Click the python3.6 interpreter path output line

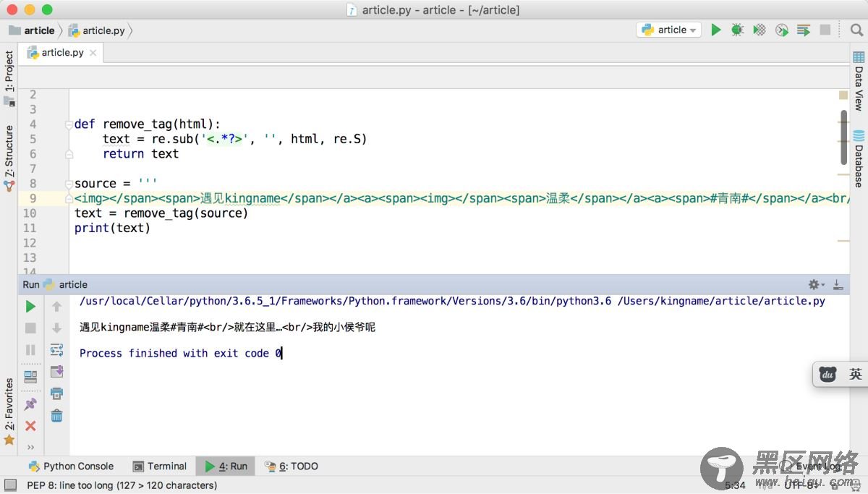[452, 301]
